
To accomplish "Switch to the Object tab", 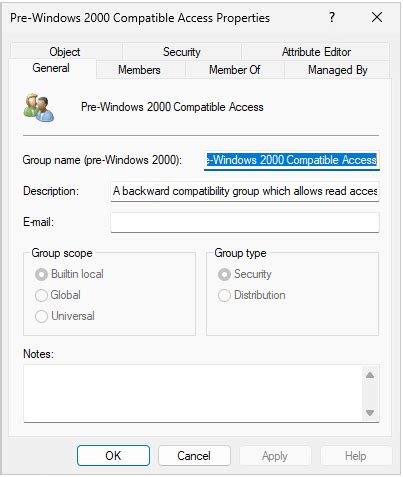I will [x=65, y=52].
